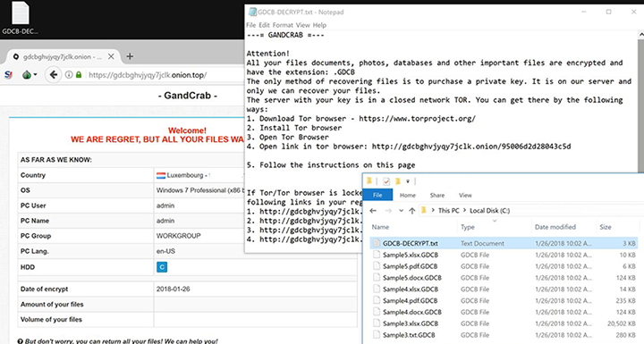Viewport: 644px width, 344px height.
Task: Click the GDCB-DECRYPT.txt file icon
Action: tap(377, 243)
